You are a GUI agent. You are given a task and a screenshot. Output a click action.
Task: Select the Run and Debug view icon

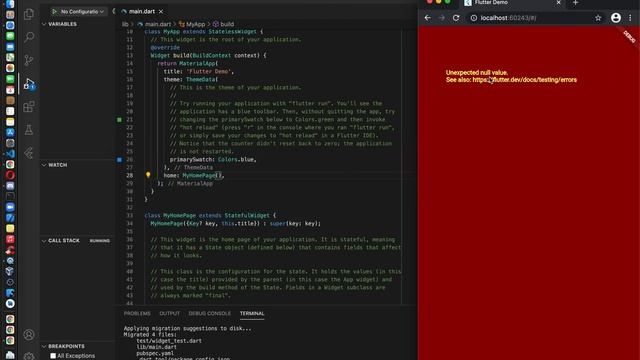29,84
